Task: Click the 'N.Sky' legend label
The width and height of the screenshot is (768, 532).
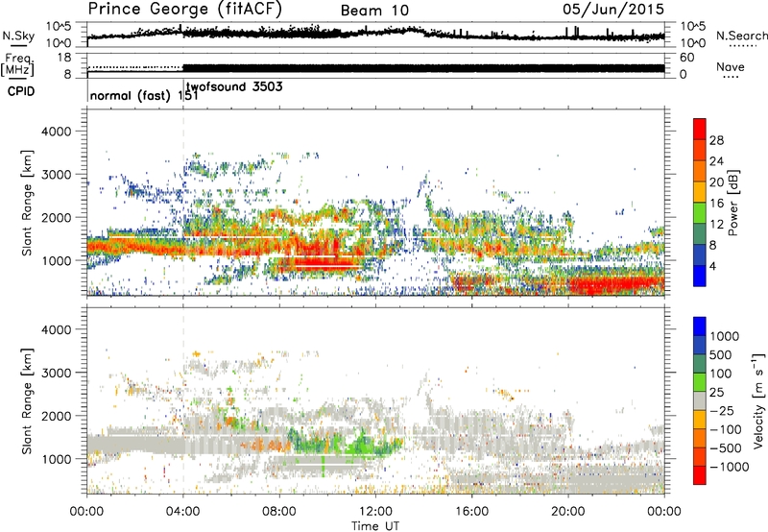Action: point(18,36)
